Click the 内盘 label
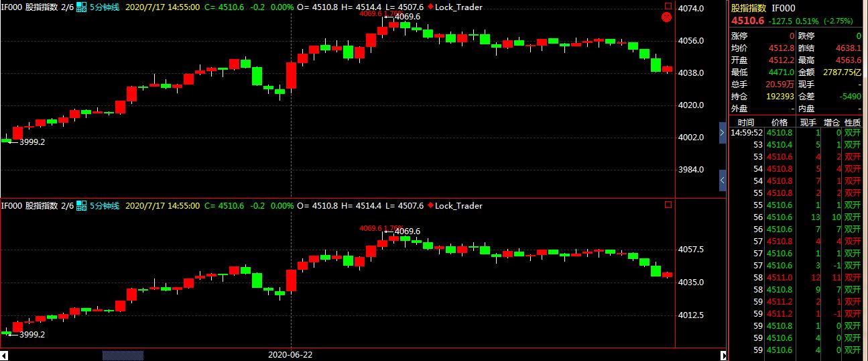This screenshot has width=868, height=361. (x=806, y=109)
